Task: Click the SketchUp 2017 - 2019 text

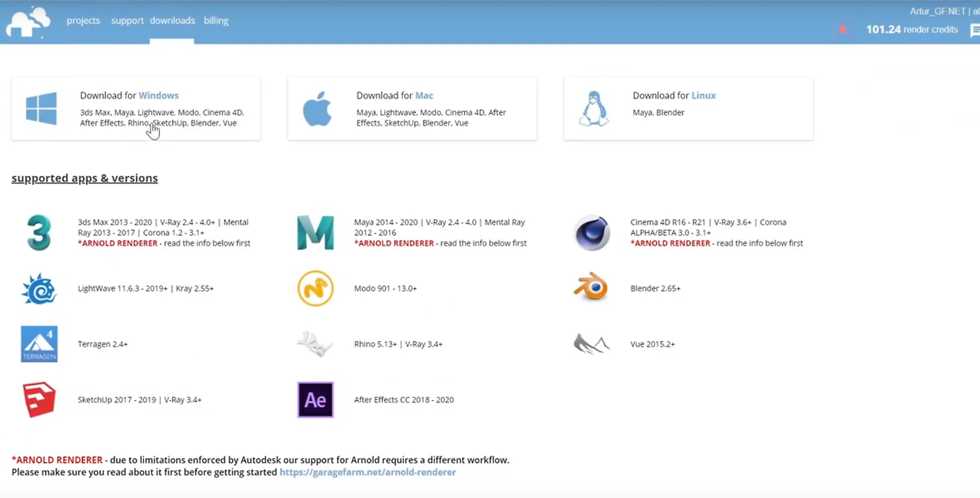Action: point(139,399)
